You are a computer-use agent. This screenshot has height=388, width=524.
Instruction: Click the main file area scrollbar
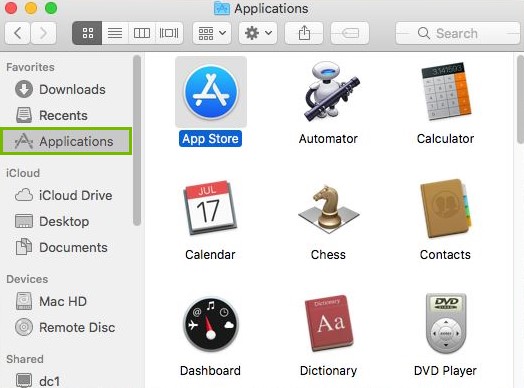point(520,100)
